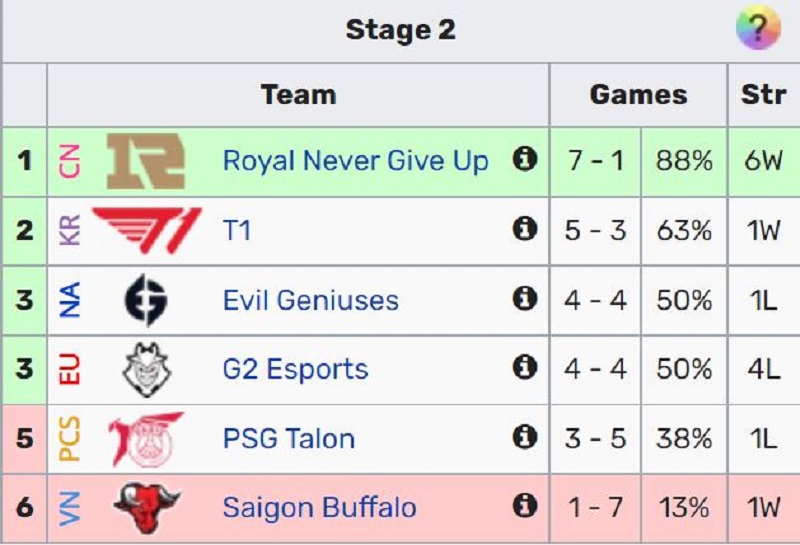Click the Royal Never Give Up logo
This screenshot has width=800, height=545.
coord(145,161)
